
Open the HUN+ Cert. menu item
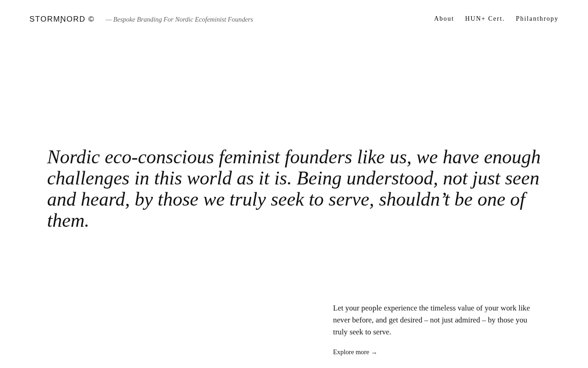point(485,19)
